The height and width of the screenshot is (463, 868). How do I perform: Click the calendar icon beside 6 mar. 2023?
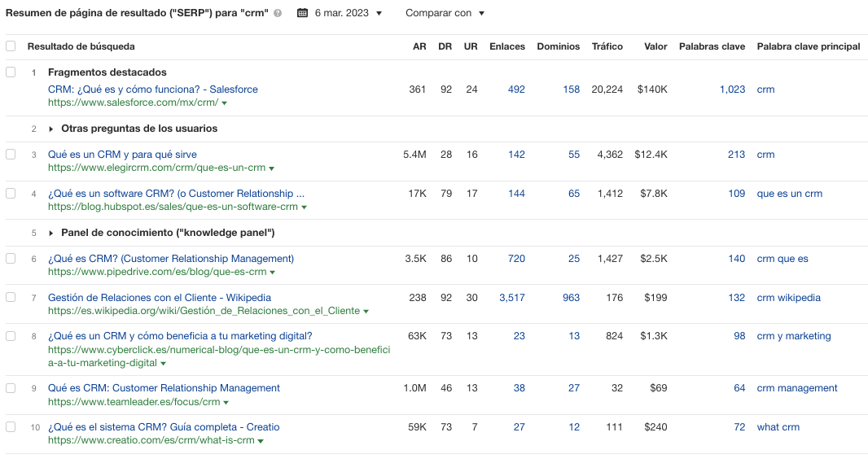click(302, 13)
